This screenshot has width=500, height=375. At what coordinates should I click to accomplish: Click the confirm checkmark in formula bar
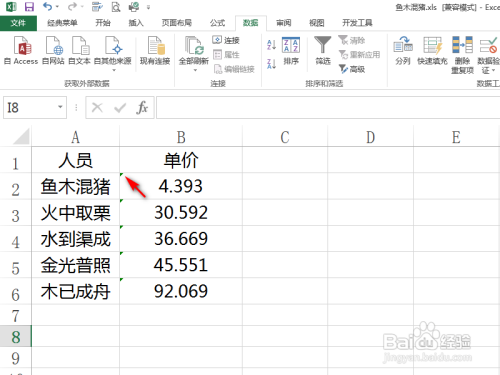(120, 107)
